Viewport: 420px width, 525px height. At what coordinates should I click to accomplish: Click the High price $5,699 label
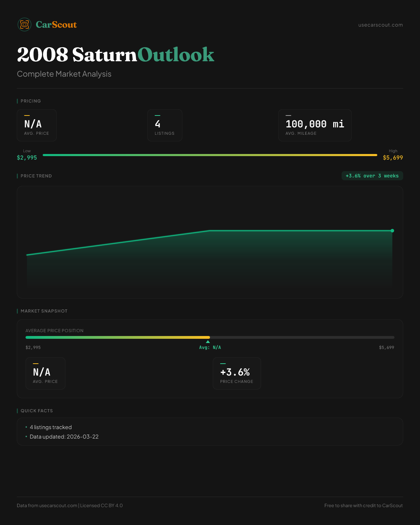tap(393, 157)
